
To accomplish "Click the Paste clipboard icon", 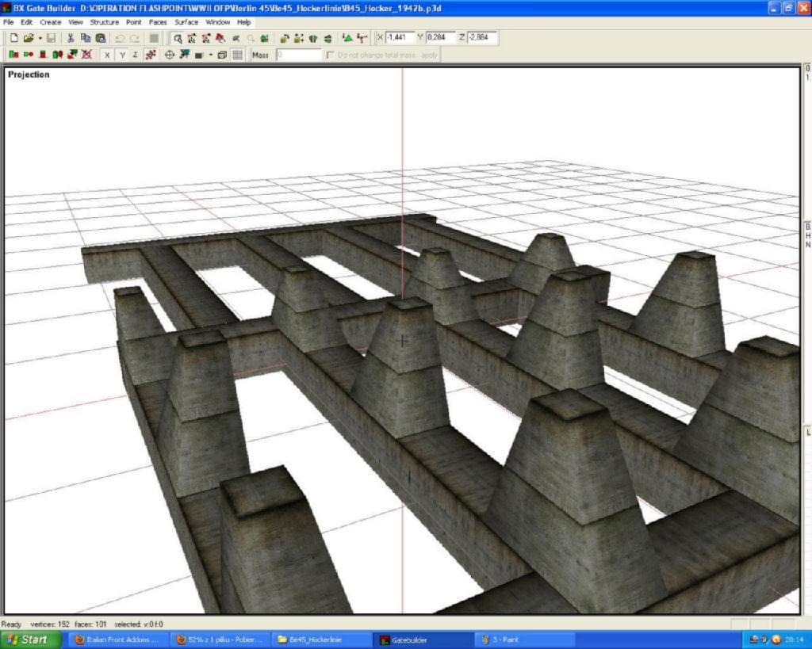I will coord(101,38).
